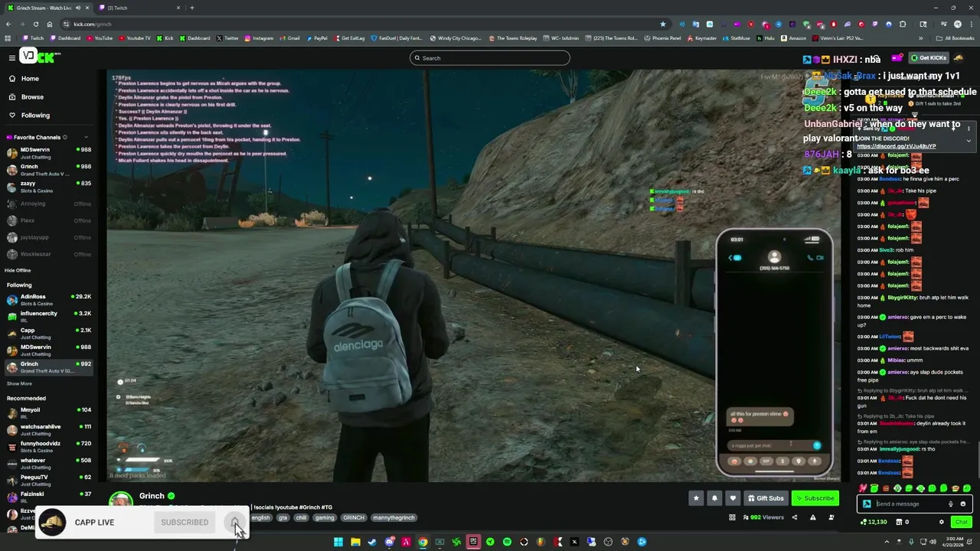Viewport: 980px width, 551px height.
Task: Bookmark page with star icon
Action: (x=663, y=24)
